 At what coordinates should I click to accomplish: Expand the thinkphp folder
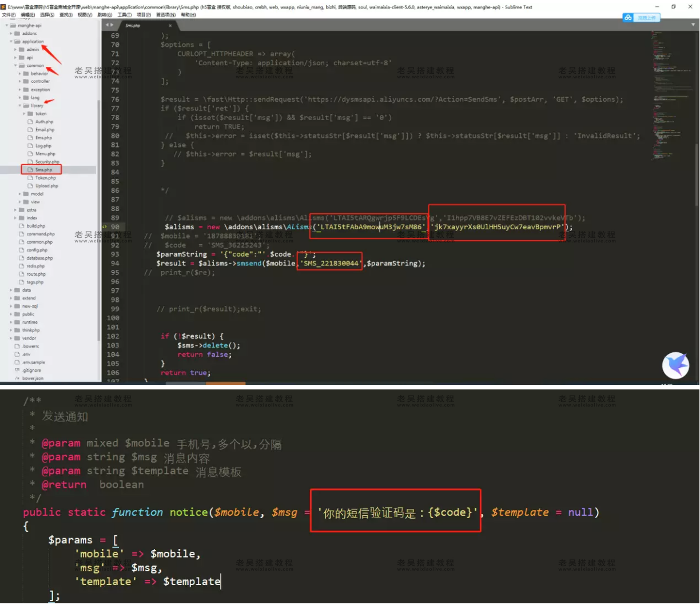pos(11,331)
